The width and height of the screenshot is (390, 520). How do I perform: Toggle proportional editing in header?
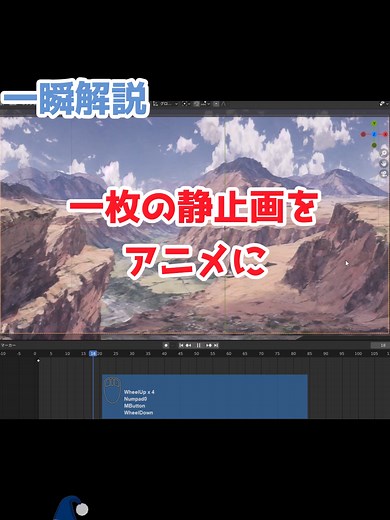pos(216,104)
